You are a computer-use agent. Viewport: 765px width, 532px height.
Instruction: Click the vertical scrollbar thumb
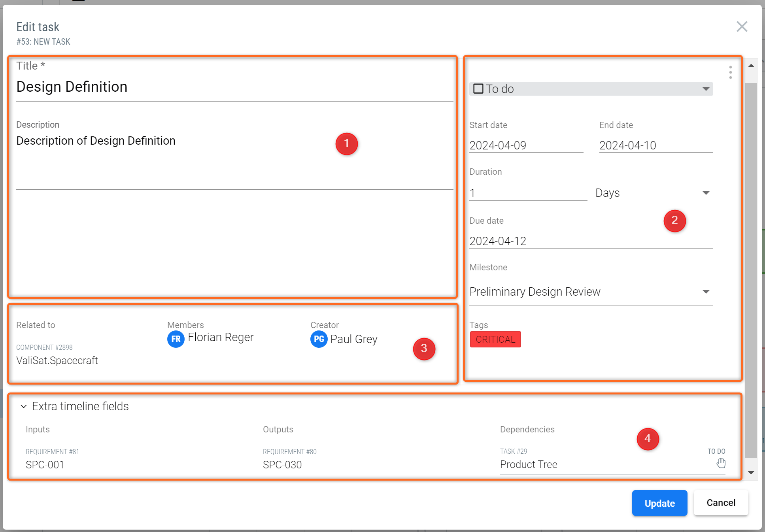(751, 270)
